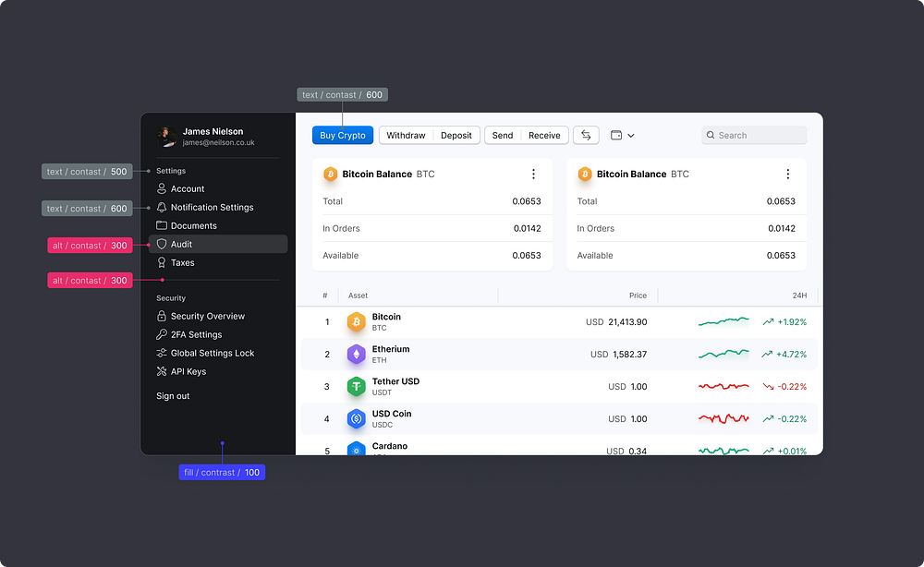Expand the wallet dropdown chevron

pyautogui.click(x=630, y=136)
